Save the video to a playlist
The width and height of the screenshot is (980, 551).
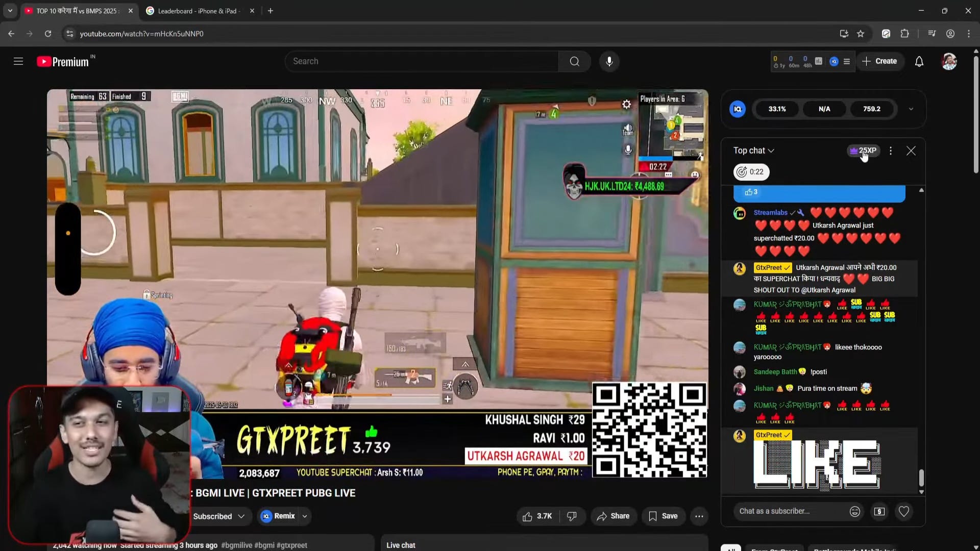coord(663,516)
